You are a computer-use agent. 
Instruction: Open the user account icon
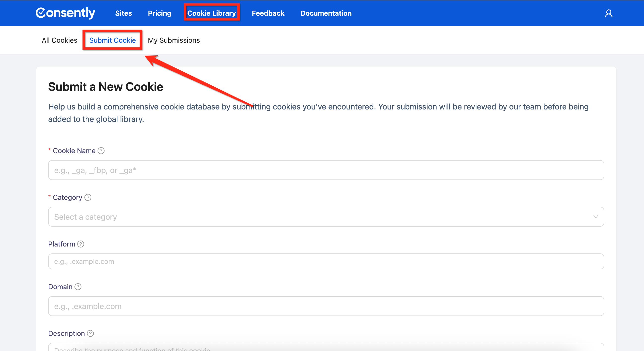click(x=609, y=13)
